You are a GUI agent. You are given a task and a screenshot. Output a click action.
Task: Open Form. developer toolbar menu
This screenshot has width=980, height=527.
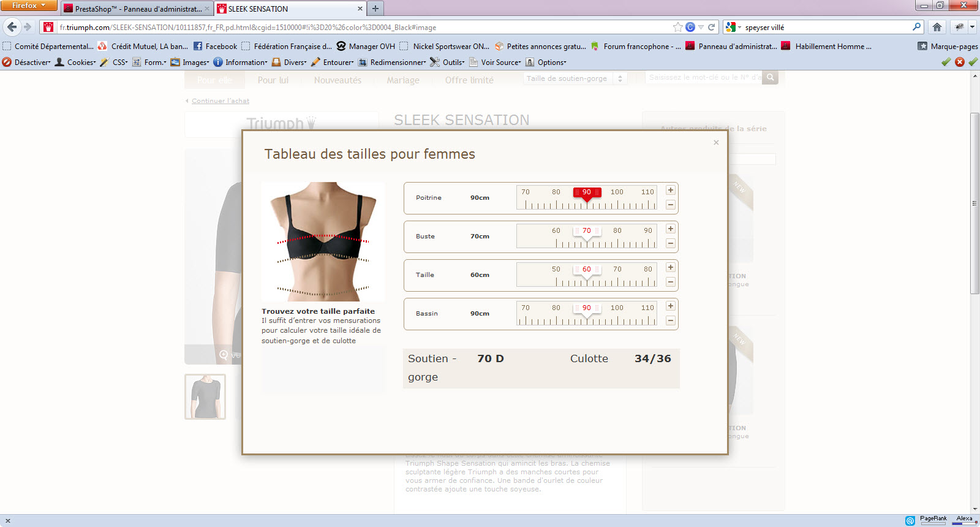tap(149, 62)
